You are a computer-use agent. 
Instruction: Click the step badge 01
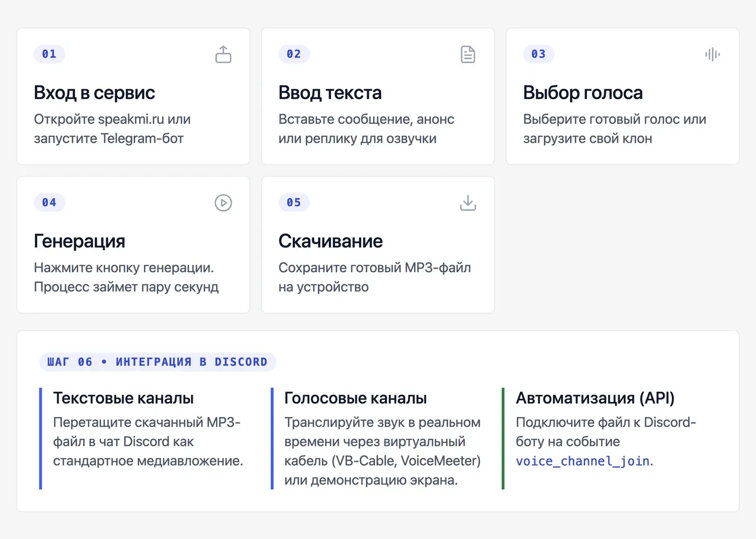pos(49,54)
